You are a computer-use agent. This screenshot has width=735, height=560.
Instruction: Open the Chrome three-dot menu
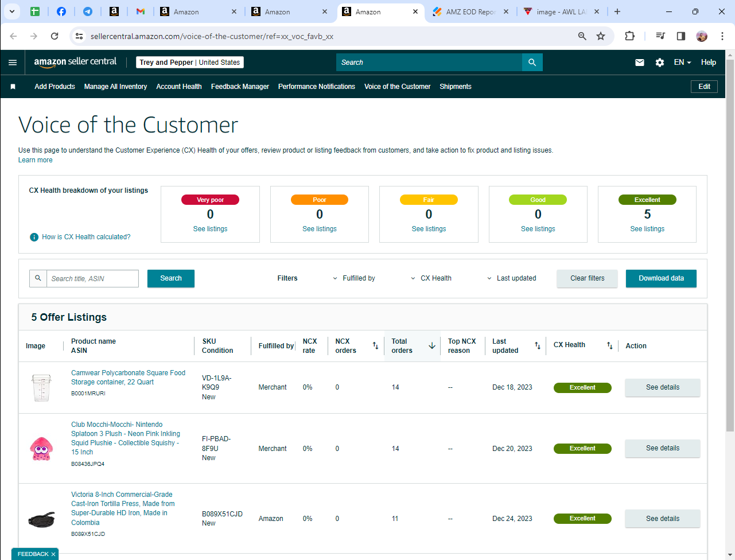(721, 36)
